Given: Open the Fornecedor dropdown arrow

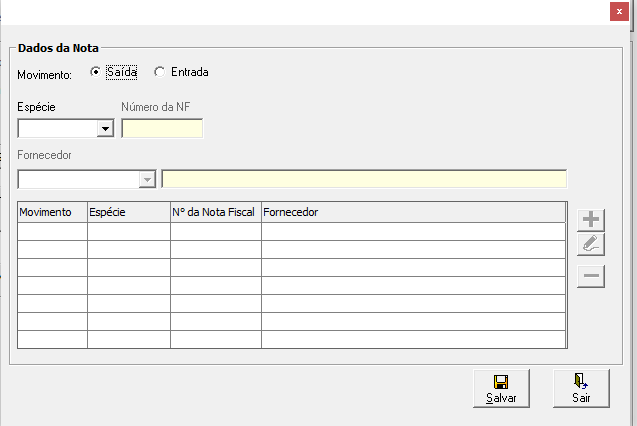Looking at the screenshot, I should 147,179.
